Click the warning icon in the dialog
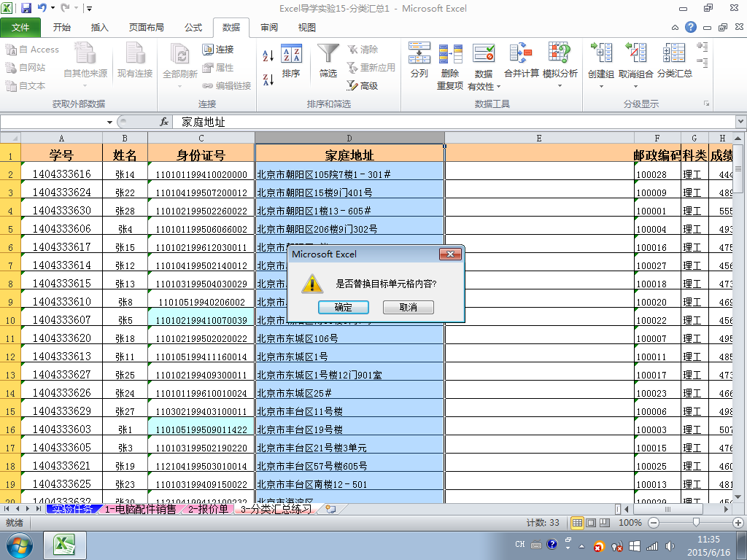 [x=312, y=284]
